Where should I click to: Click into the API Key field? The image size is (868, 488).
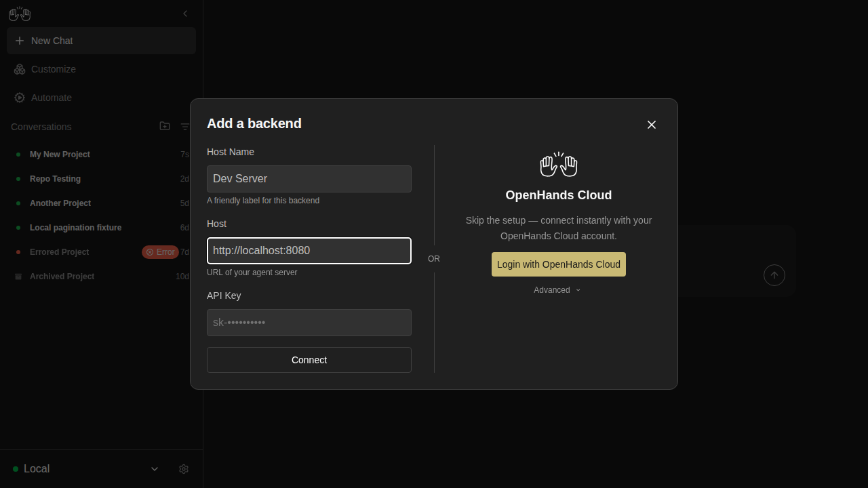(x=309, y=323)
